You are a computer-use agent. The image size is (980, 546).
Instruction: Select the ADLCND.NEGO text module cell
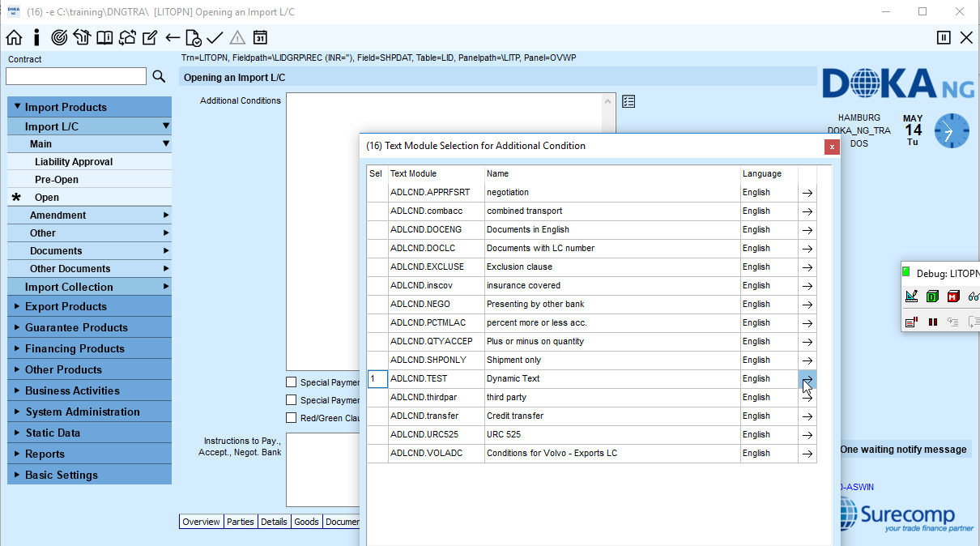pyautogui.click(x=437, y=305)
